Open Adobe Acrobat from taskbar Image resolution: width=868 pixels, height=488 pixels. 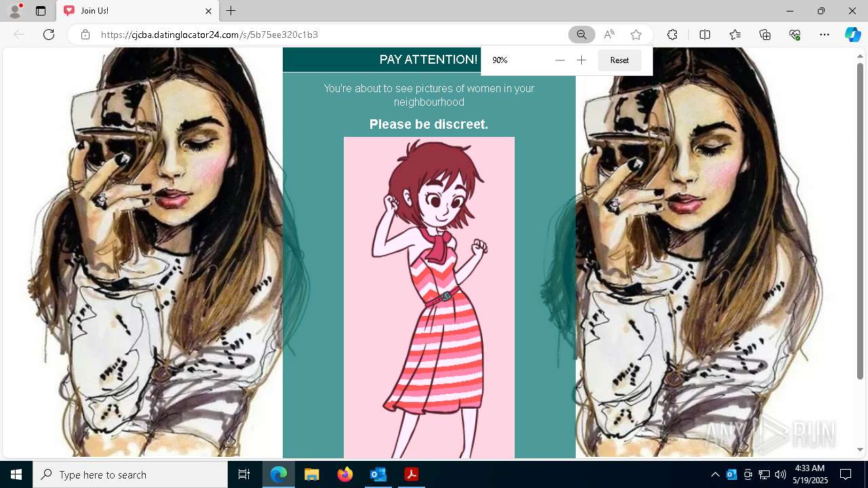point(411,474)
